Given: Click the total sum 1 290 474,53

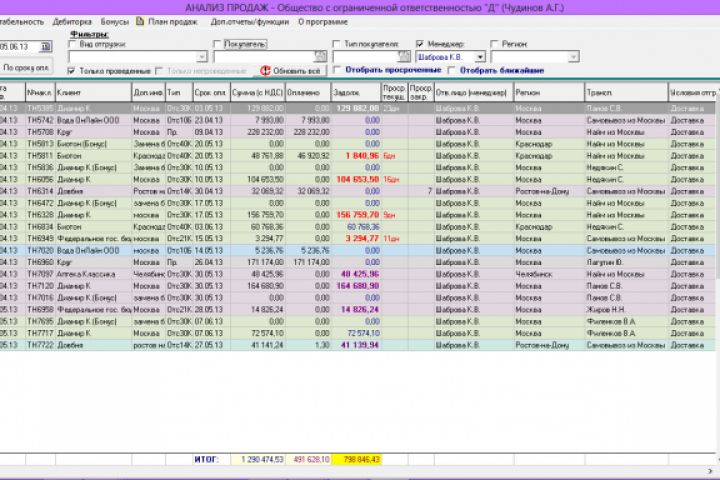Looking at the screenshot, I should point(258,459).
